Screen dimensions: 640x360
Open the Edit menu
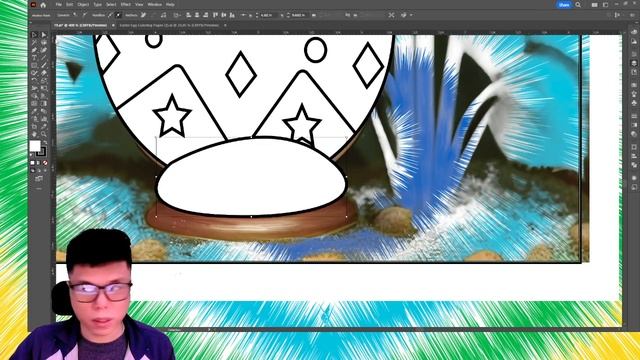[69, 4]
